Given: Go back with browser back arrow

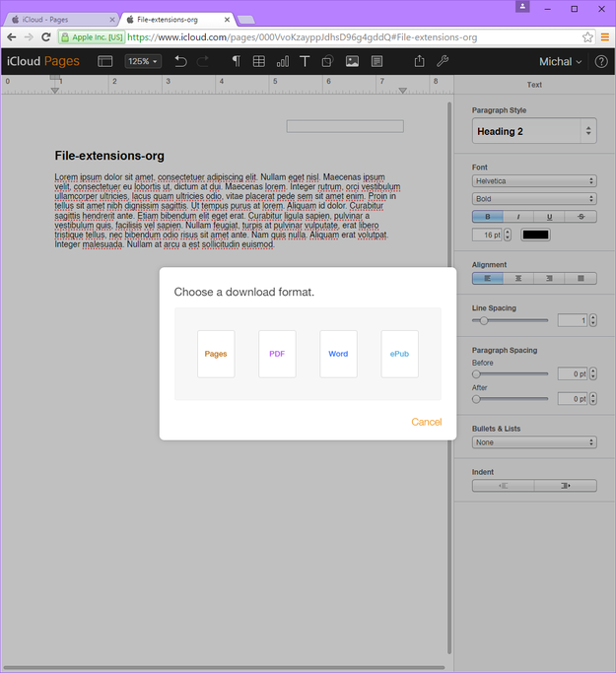Looking at the screenshot, I should 12,37.
